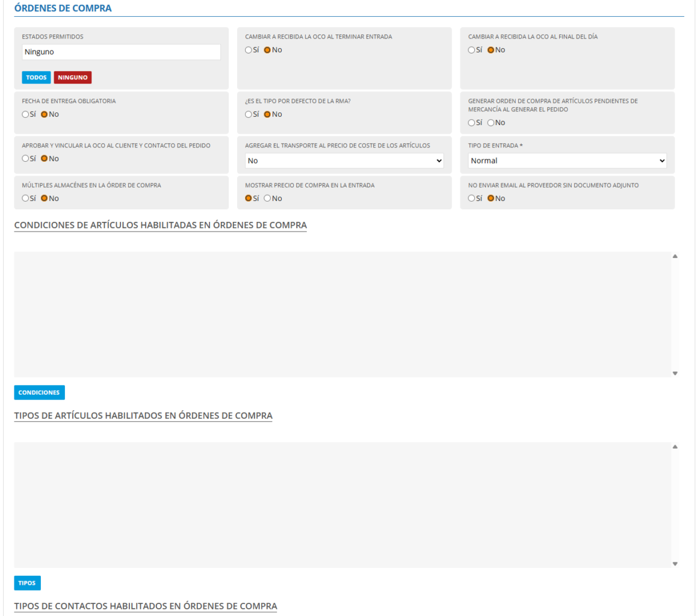This screenshot has width=700, height=616.
Task: Click scroll down arrow of Tipos de artículos list
Action: 675,564
